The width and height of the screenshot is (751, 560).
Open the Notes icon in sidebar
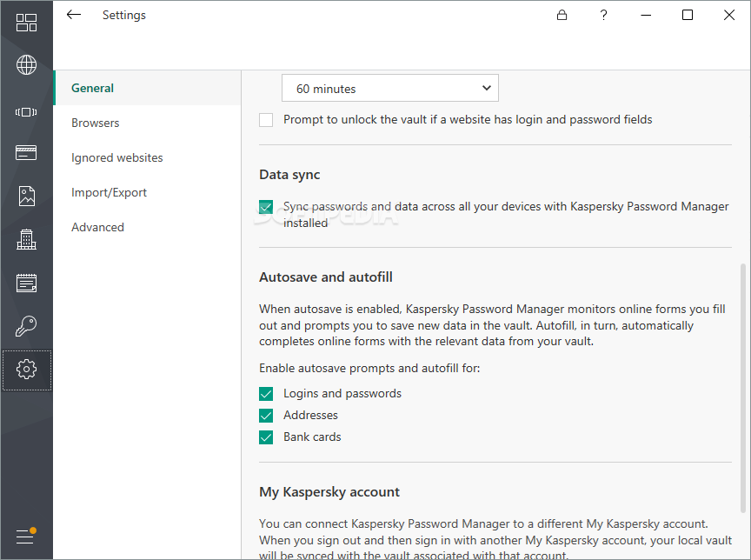[26, 283]
